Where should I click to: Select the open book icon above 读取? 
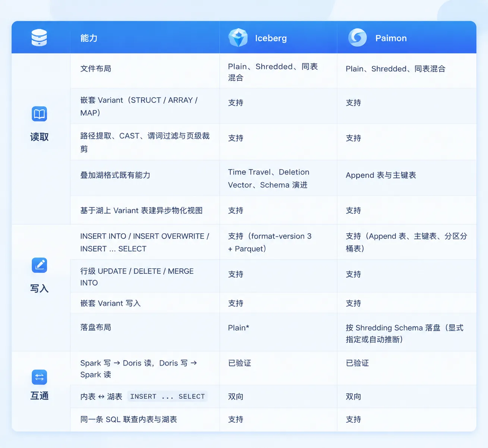[39, 114]
